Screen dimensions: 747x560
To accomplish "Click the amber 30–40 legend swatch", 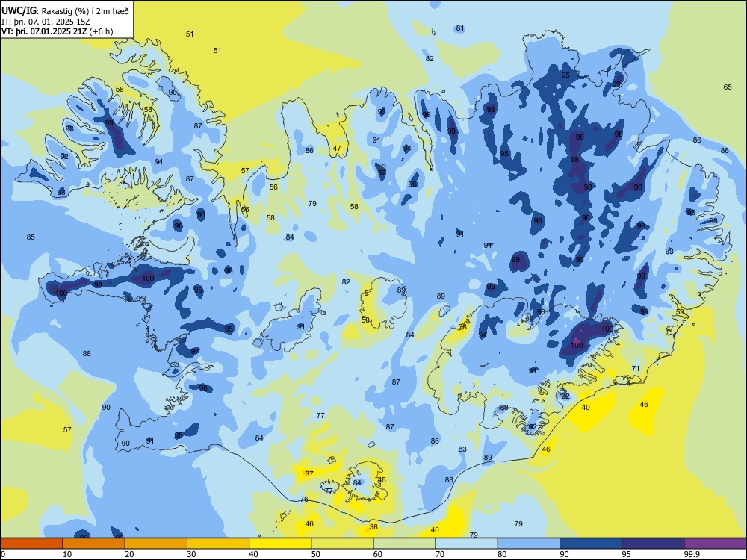I will [x=218, y=544].
